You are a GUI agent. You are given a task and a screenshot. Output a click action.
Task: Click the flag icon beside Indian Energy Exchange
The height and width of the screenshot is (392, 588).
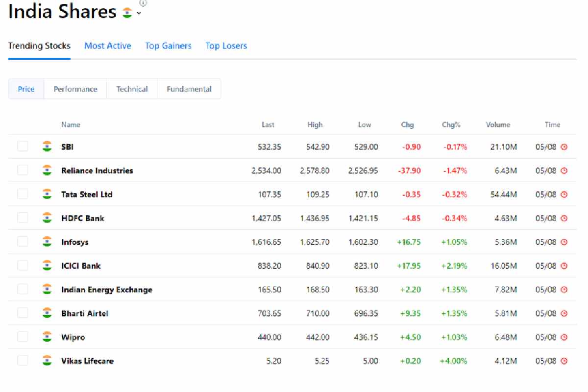47,289
